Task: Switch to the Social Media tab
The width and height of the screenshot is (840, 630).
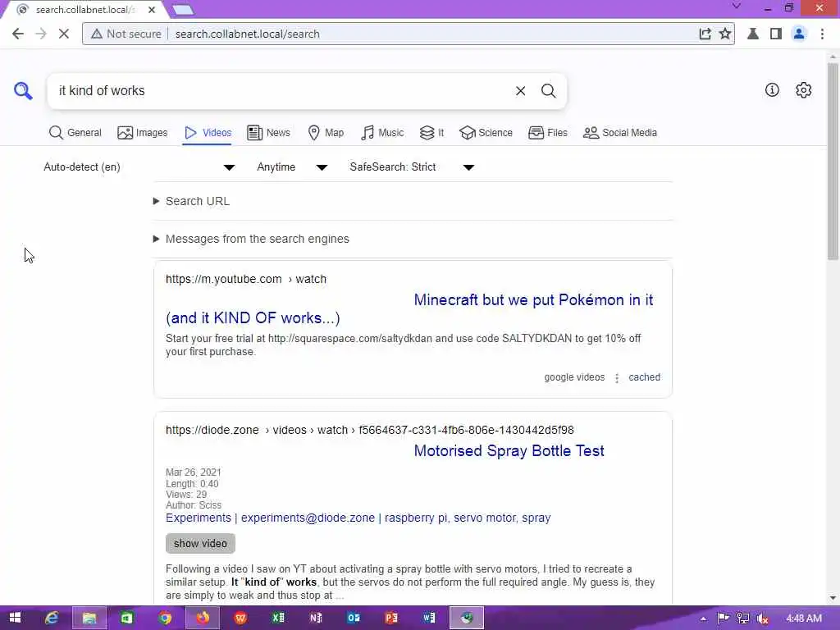Action: 620,132
